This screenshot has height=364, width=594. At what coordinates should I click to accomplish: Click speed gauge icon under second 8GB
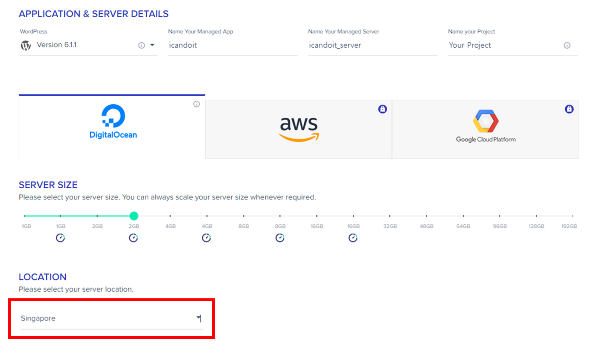pyautogui.click(x=280, y=238)
